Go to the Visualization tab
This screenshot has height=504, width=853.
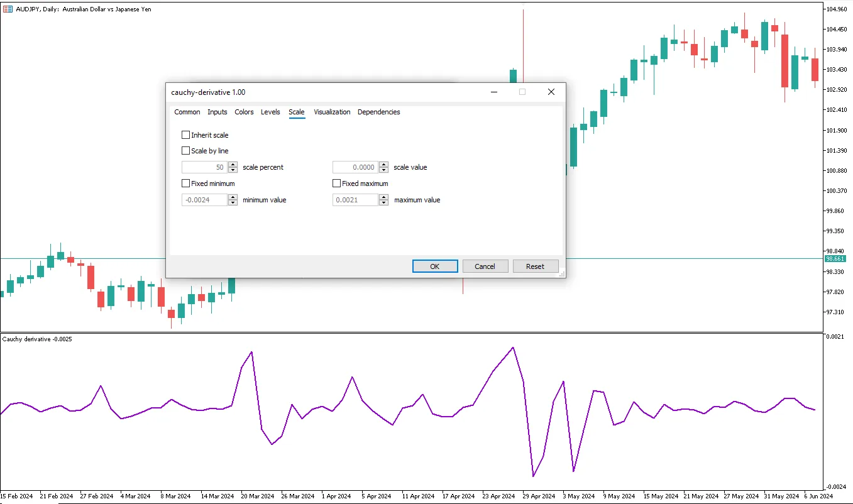click(332, 112)
